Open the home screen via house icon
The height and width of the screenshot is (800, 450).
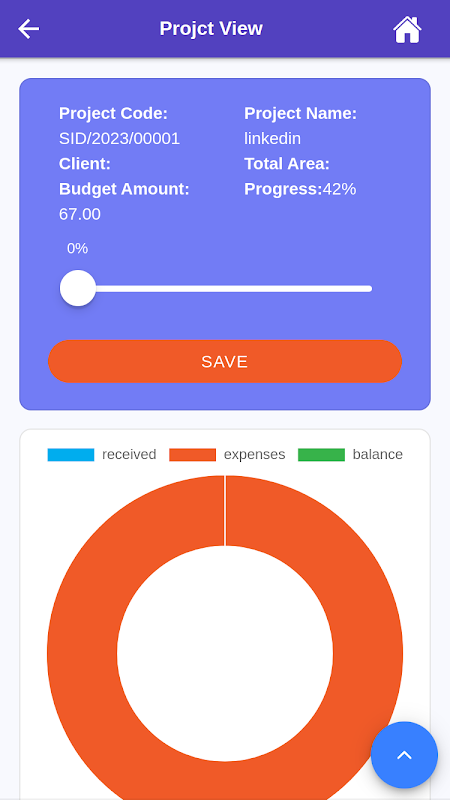407,30
